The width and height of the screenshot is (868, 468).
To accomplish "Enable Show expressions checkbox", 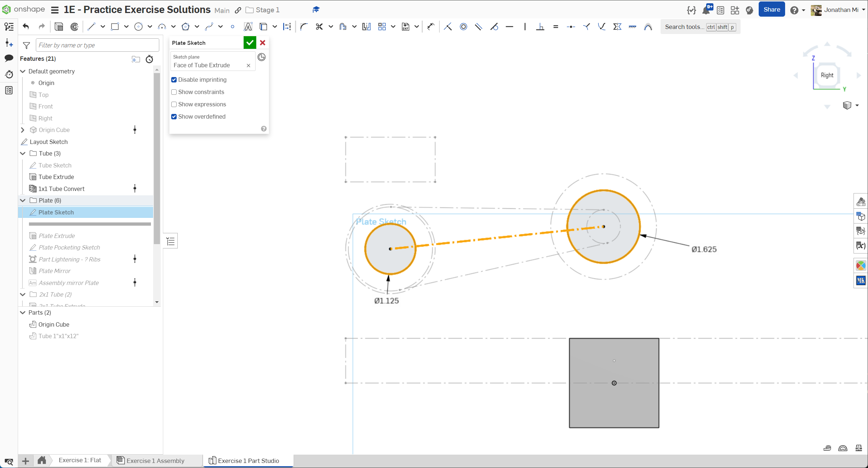I will click(174, 104).
